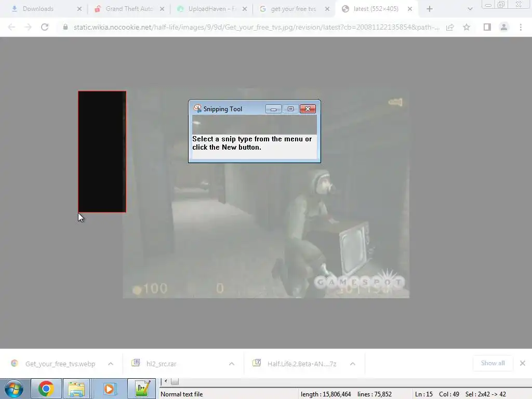Click Notepad++ horizontal scrollbar left arrow
This screenshot has height=399, width=532.
pyautogui.click(x=166, y=381)
